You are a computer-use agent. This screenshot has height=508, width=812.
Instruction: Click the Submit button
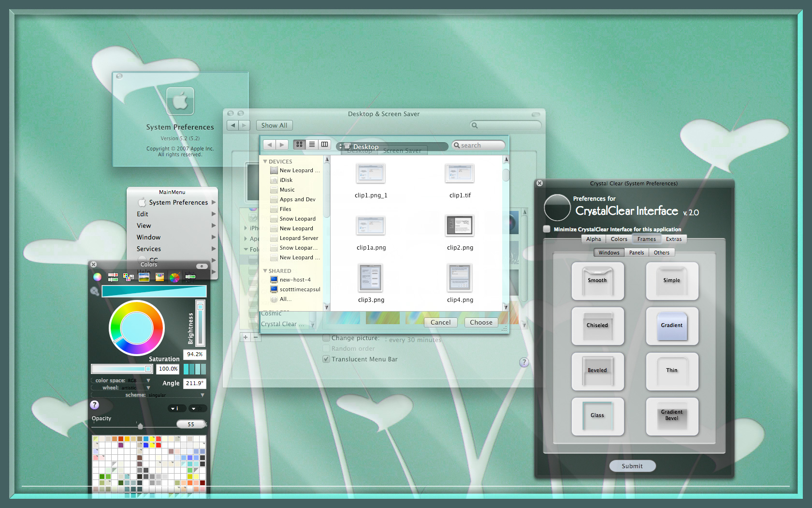pos(632,466)
